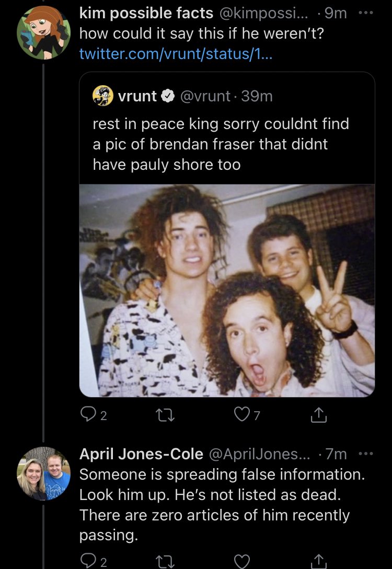392x569 pixels.
Task: Reply to April Jones-Cole's tweet
Action: 93,561
